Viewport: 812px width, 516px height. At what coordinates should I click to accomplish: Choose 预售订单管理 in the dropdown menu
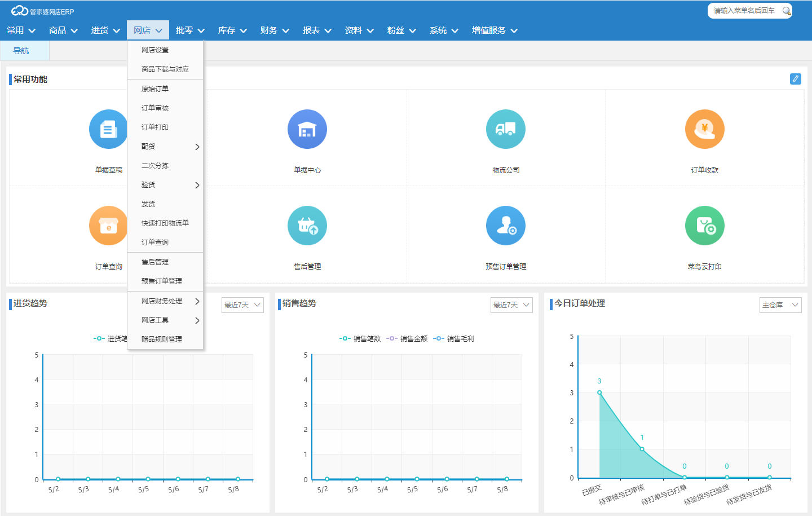[165, 281]
